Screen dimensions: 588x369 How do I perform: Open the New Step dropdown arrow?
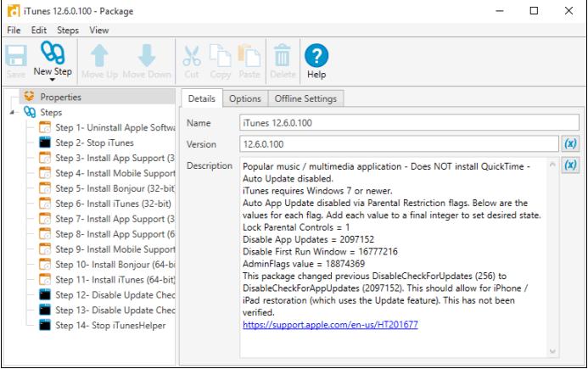(x=53, y=80)
